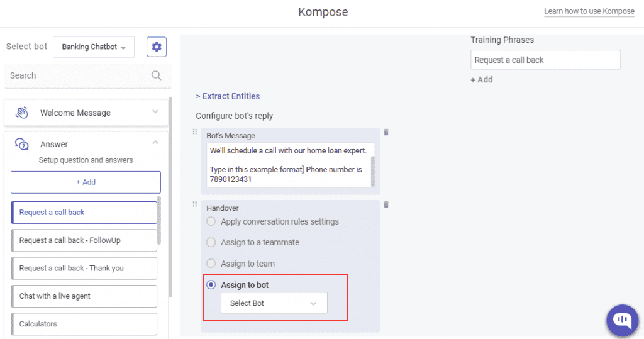The width and height of the screenshot is (644, 339).
Task: Open Request a call back answer
Action: tap(84, 213)
